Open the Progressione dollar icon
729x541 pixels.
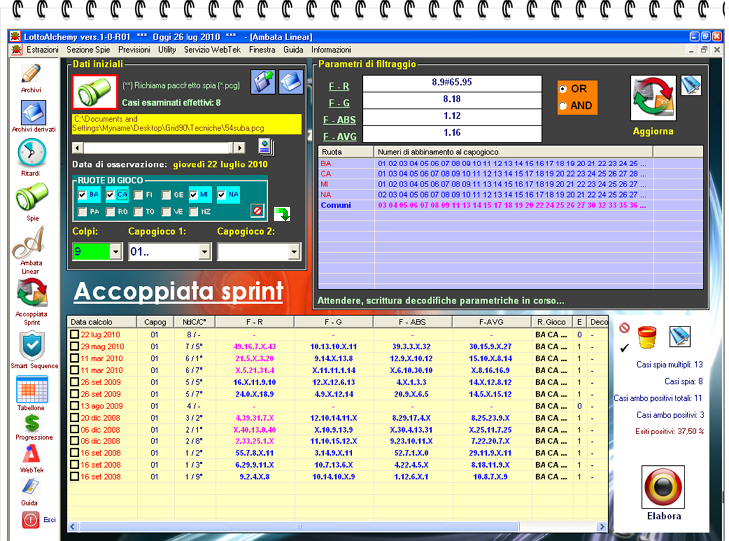pyautogui.click(x=32, y=423)
